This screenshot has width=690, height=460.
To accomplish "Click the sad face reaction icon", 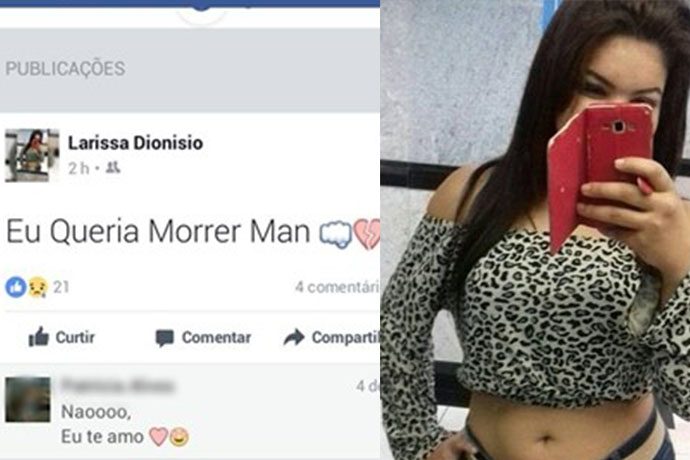I will pyautogui.click(x=38, y=287).
